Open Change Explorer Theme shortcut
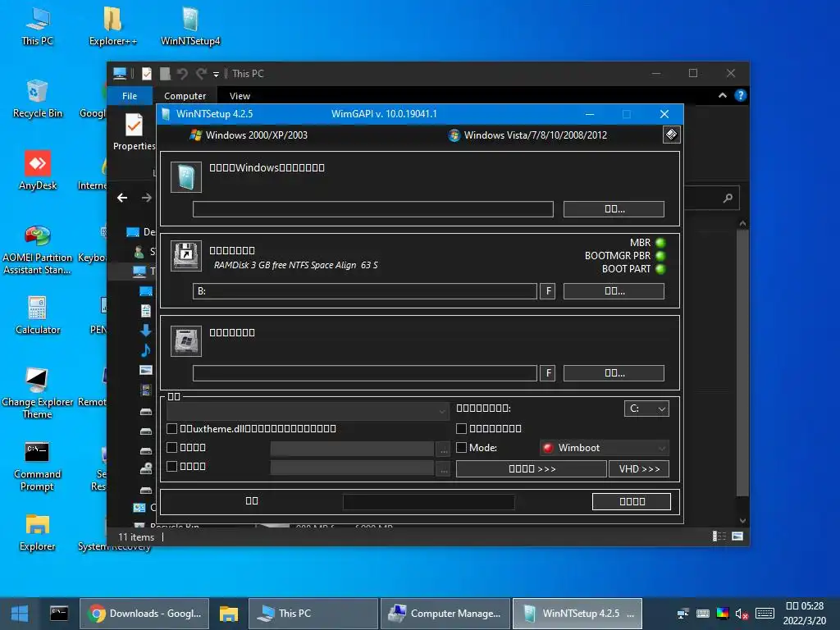 point(38,394)
